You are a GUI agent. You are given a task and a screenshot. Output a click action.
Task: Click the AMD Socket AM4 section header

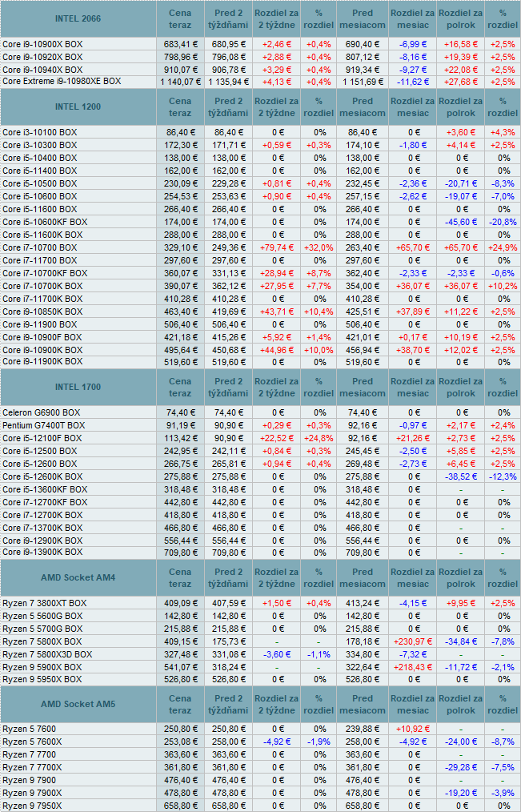pos(78,578)
